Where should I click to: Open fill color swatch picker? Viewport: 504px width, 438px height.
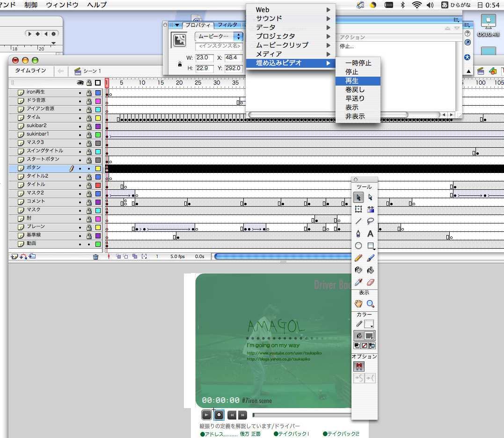pos(369,336)
